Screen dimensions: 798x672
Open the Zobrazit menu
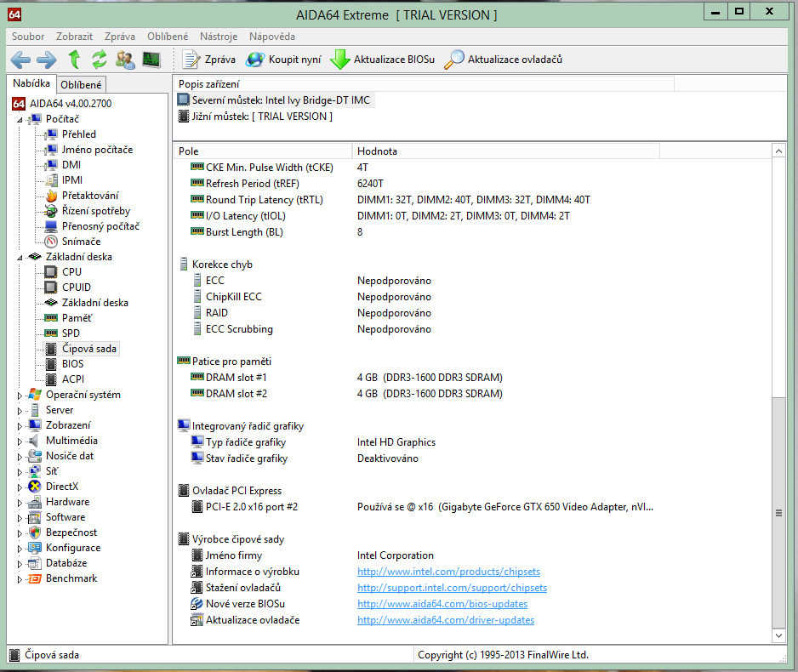[x=74, y=37]
